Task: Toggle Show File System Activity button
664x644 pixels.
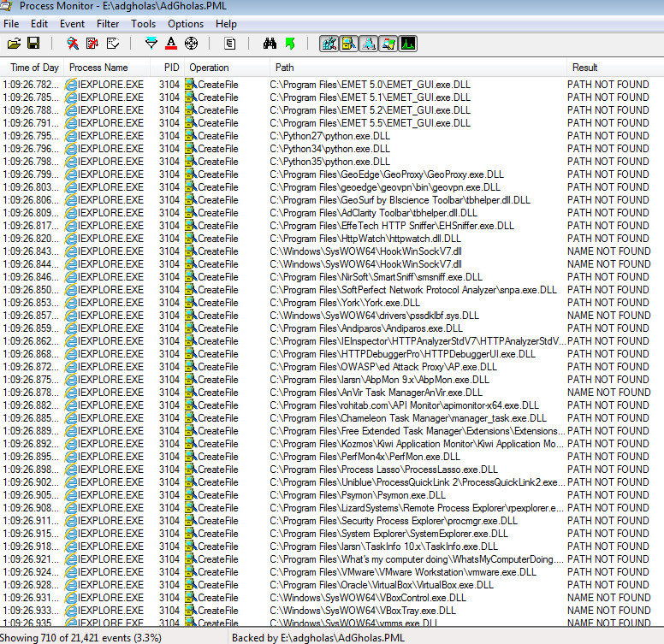Action: pos(348,43)
